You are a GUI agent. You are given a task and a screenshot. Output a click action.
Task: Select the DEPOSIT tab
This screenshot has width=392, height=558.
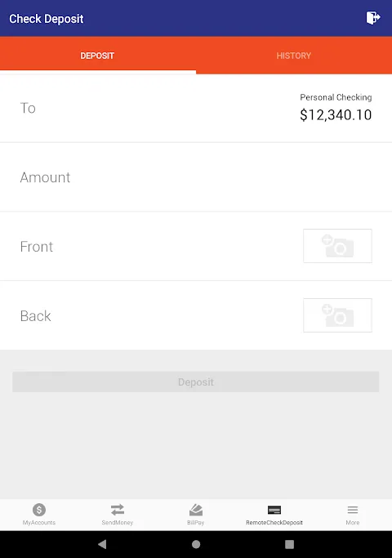[x=97, y=56]
